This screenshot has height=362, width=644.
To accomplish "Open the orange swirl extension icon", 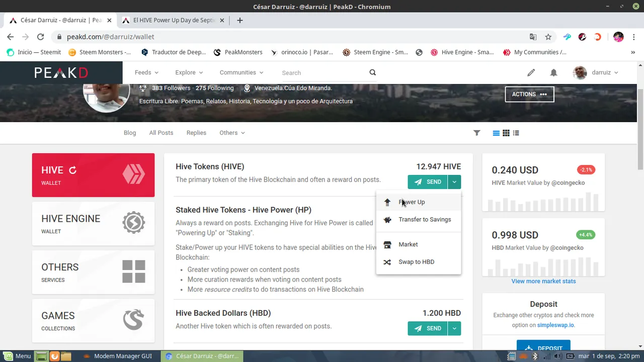I will tap(598, 37).
